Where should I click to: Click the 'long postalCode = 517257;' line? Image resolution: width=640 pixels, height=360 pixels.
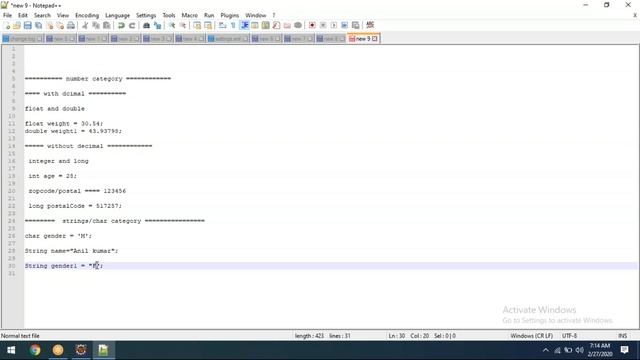(75, 206)
